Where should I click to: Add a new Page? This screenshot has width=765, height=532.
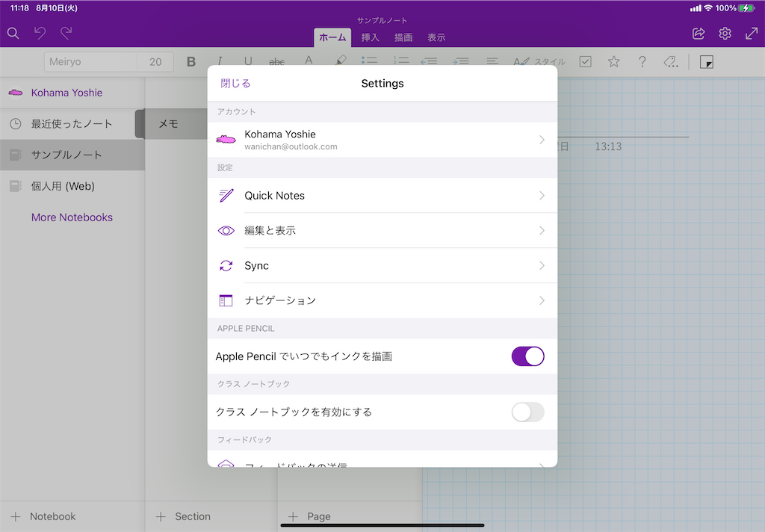pos(309,516)
